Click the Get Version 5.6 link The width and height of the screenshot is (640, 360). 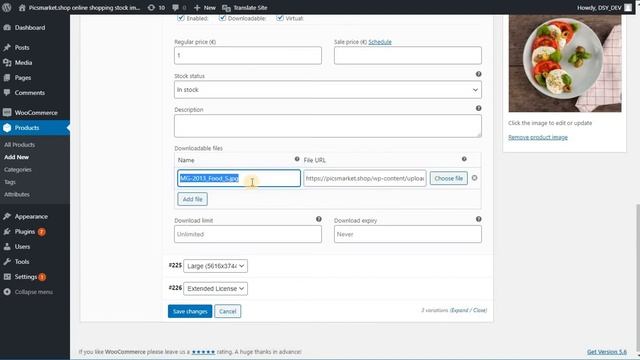point(607,351)
